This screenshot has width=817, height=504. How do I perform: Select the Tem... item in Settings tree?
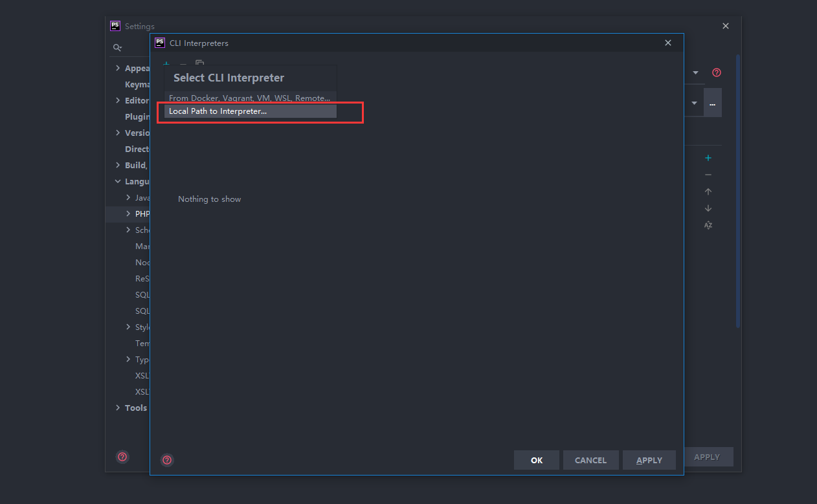[x=142, y=343]
